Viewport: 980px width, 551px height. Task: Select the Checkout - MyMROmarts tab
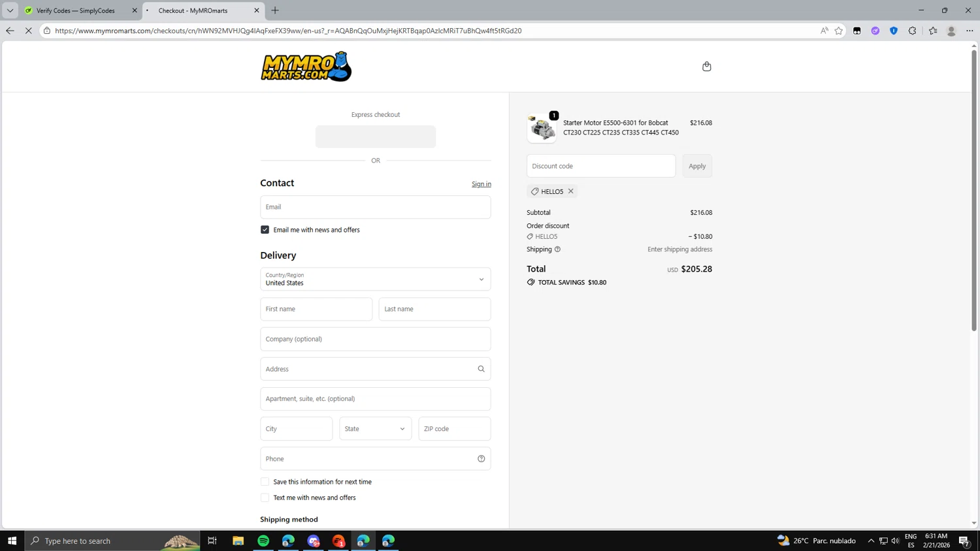coord(193,10)
